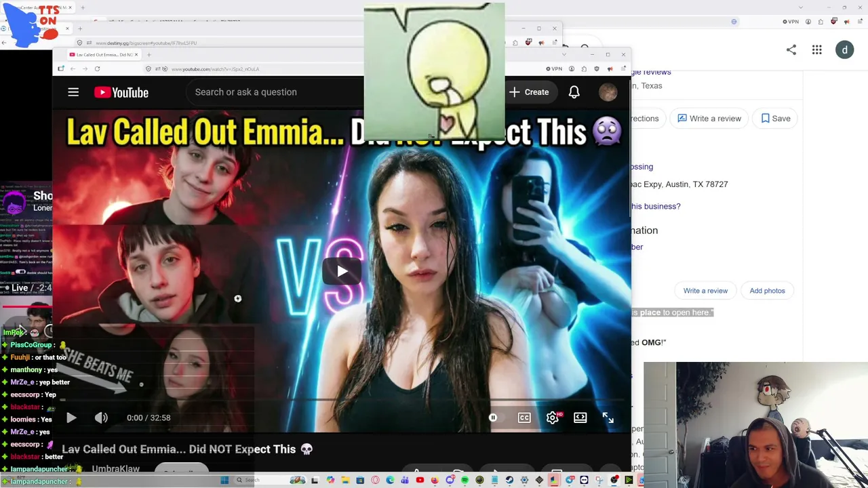
Task: Open Copilot from the taskbar
Action: (330, 480)
